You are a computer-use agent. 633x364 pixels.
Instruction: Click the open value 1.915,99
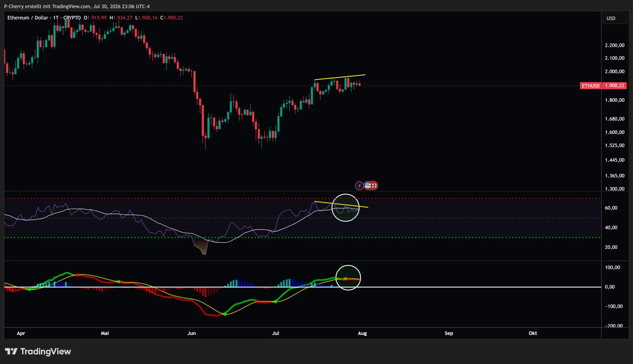pyautogui.click(x=97, y=18)
